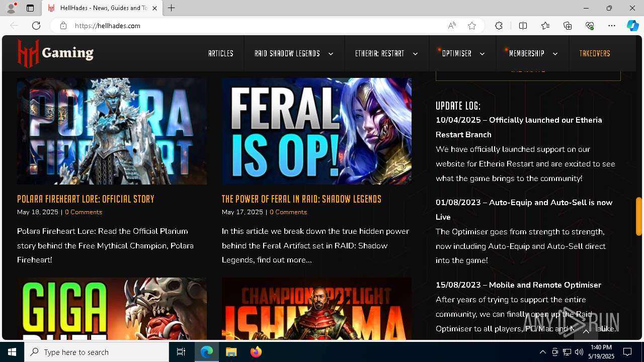This screenshot has height=362, width=644.
Task: Open Task View on the taskbar
Action: pos(181,352)
